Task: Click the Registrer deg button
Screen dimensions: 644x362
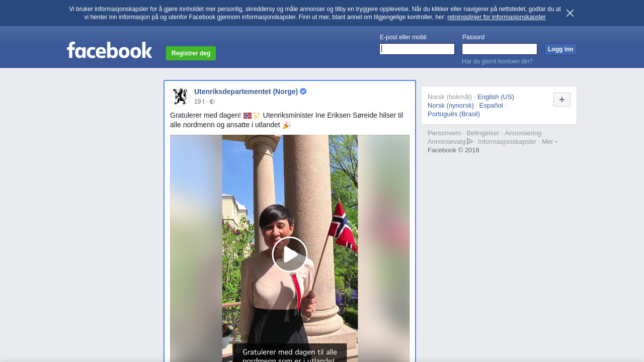Action: [191, 53]
